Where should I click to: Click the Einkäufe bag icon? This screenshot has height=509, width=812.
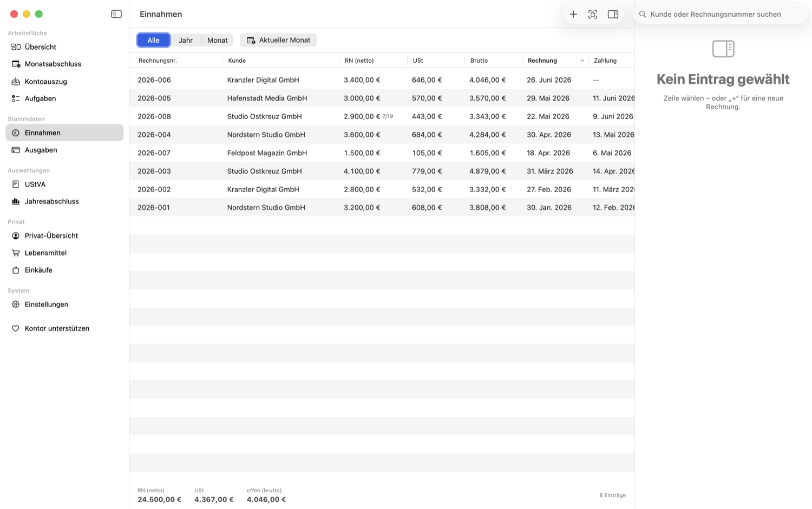pyautogui.click(x=16, y=270)
